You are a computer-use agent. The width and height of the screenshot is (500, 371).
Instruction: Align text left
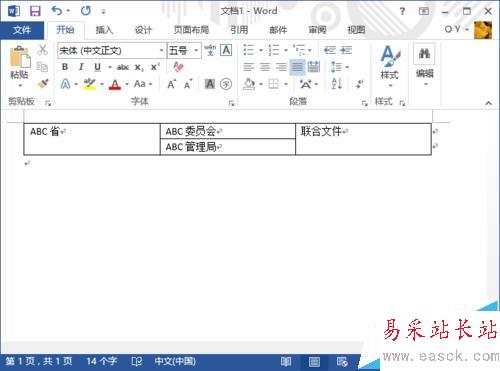(248, 67)
